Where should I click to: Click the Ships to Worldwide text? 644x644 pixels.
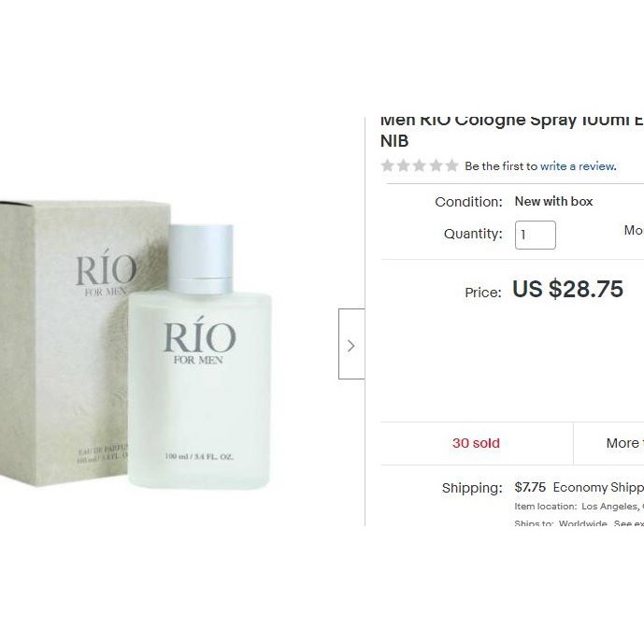[x=561, y=522]
